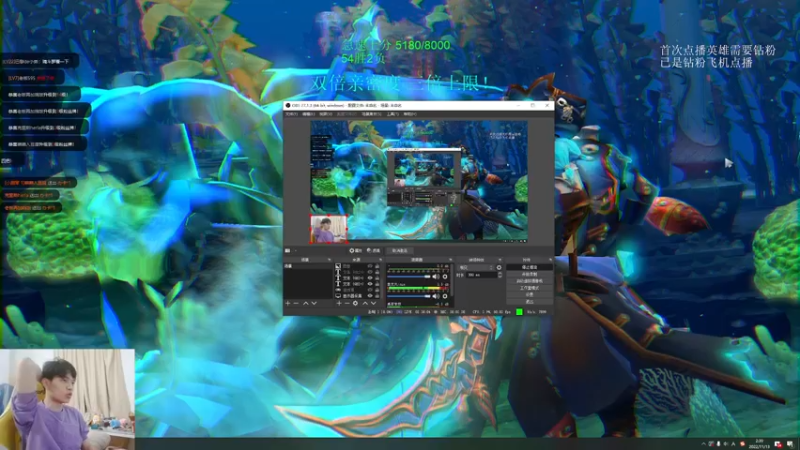
Task: Toggle visibility eye of 显示器采集 source
Action: pos(370,296)
